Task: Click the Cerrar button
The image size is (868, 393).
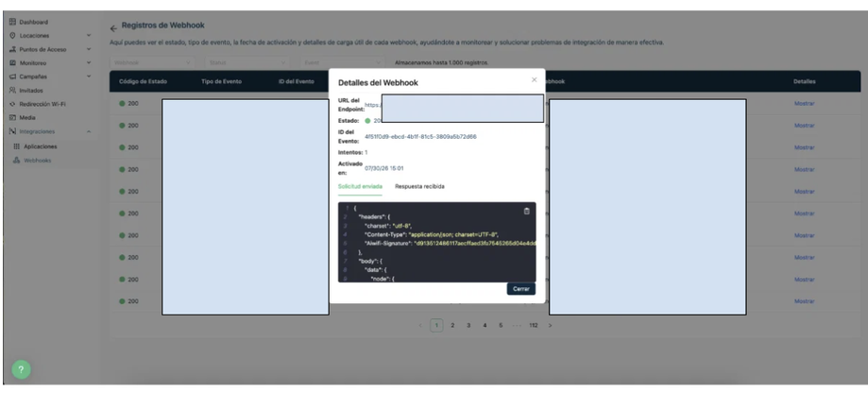Action: 521,289
